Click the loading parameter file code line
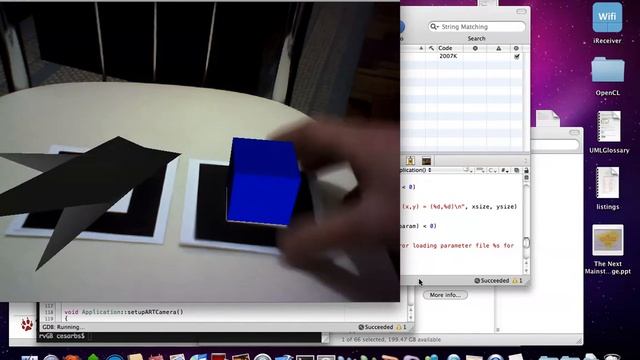 (x=458, y=245)
